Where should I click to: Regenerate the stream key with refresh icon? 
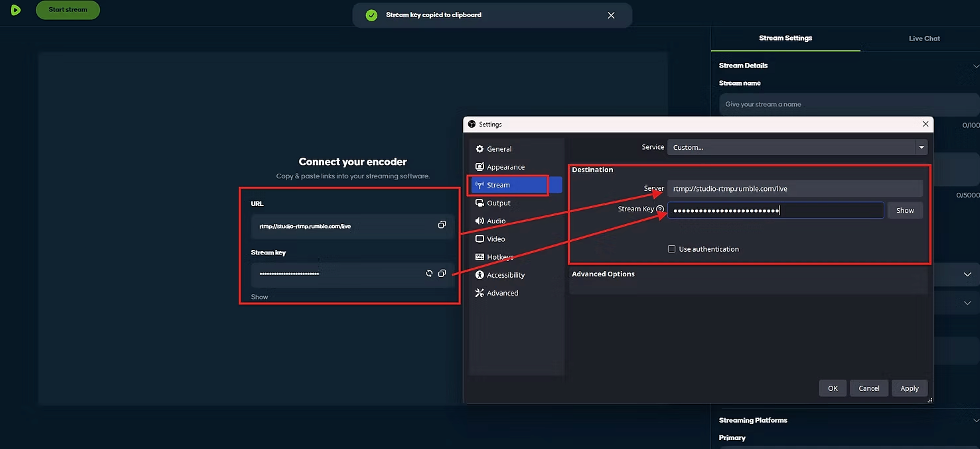click(x=429, y=273)
